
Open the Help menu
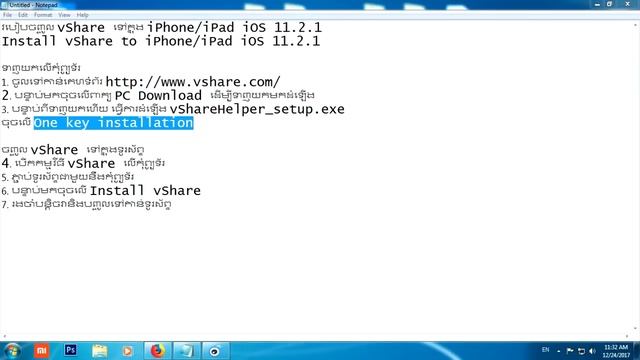click(x=82, y=15)
